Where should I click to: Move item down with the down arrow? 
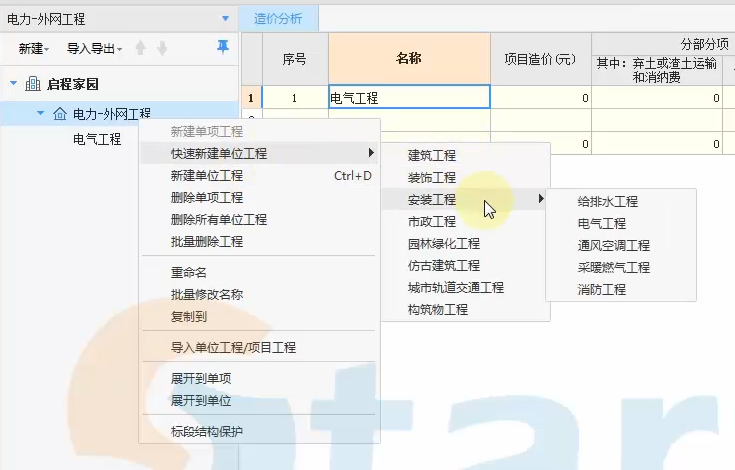pos(162,48)
